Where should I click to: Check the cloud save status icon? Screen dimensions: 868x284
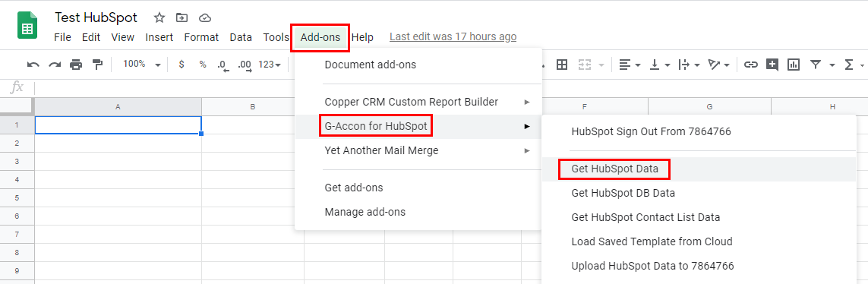click(x=205, y=17)
